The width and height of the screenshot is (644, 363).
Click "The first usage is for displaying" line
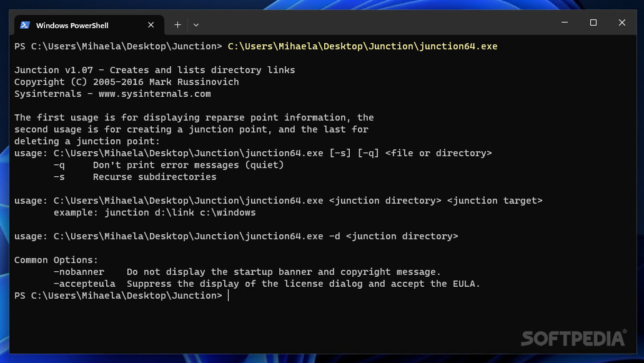[194, 118]
